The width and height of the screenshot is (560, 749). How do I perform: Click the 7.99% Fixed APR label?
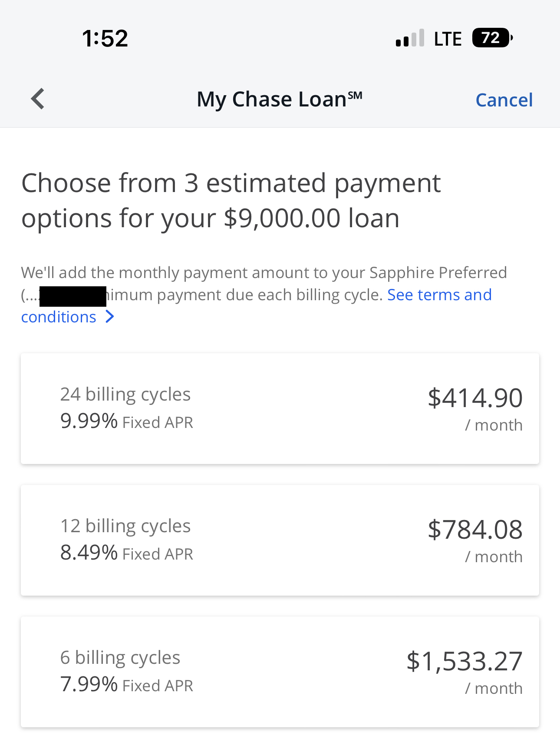(126, 685)
